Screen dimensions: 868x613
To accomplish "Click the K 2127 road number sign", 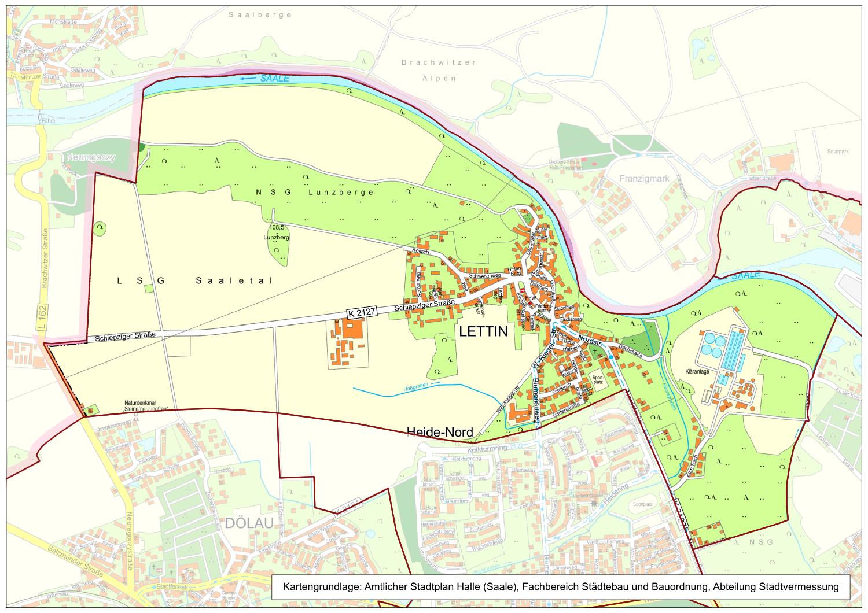I will pos(362,312).
